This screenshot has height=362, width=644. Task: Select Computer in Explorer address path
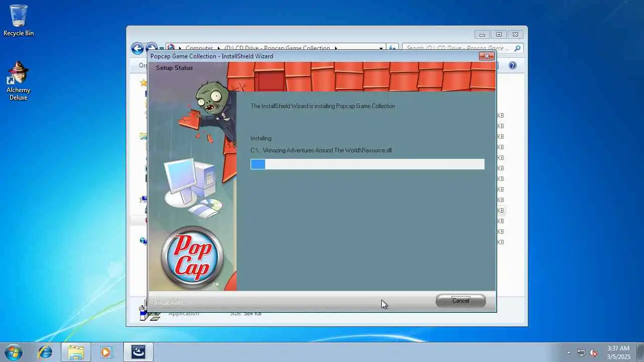[x=199, y=49]
